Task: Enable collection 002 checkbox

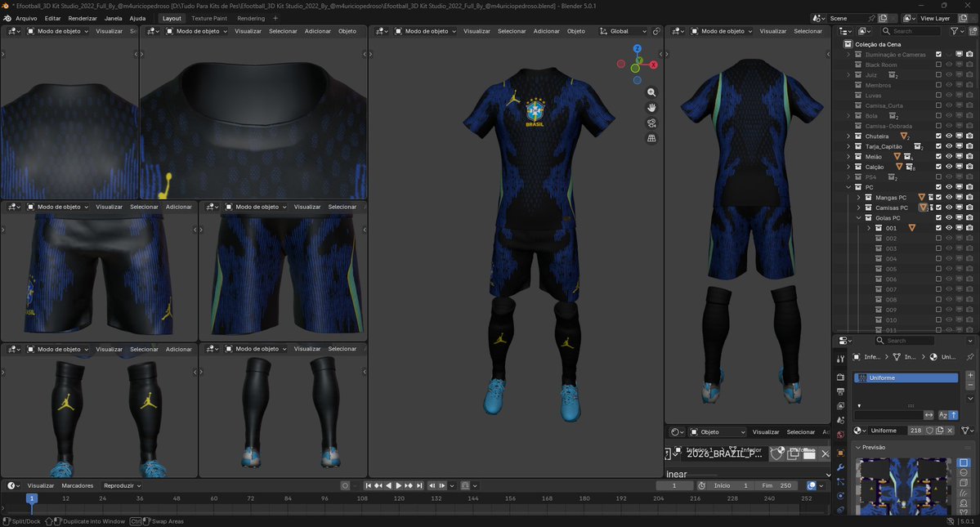Action: coord(938,238)
